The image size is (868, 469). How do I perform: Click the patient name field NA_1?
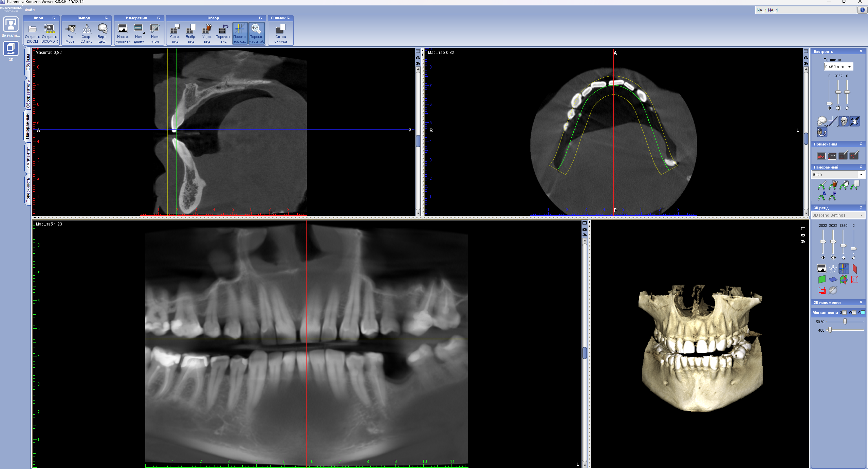click(806, 10)
